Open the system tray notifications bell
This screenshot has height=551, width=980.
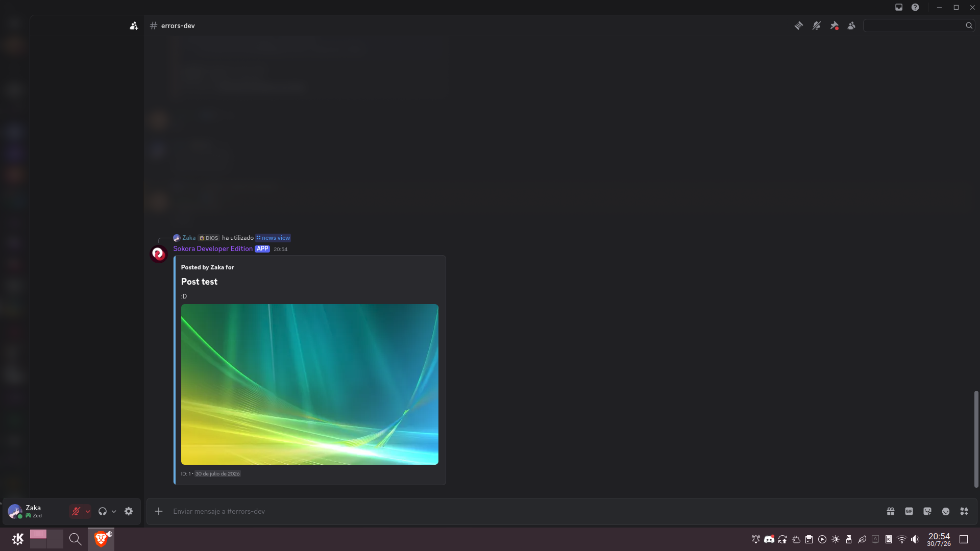click(x=756, y=539)
